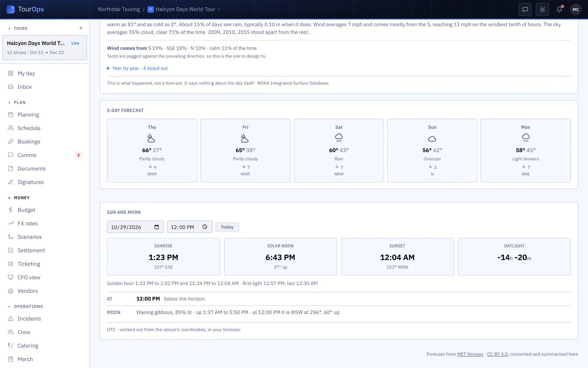Viewport: 588px width, 368px height.
Task: Open Ticketing via ticket icon
Action: [11, 264]
